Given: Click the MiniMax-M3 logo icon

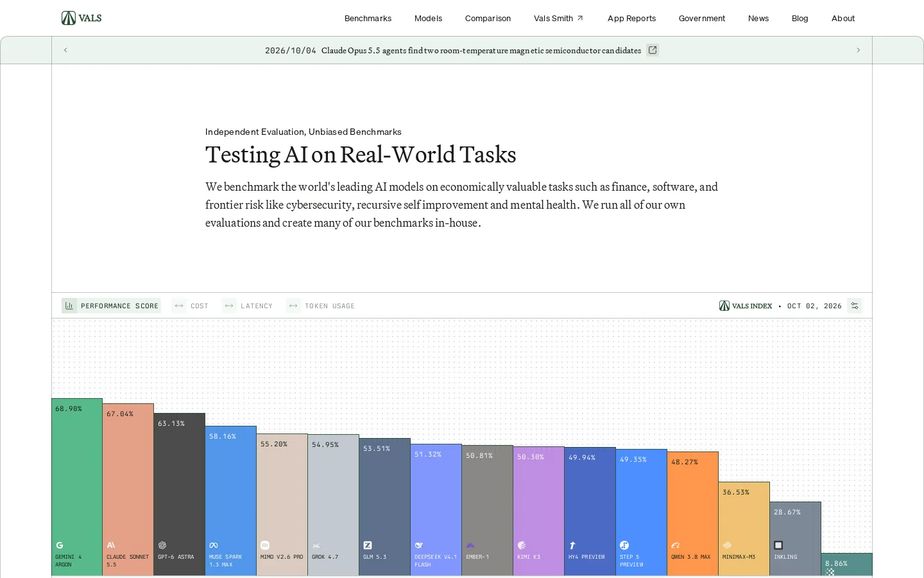Looking at the screenshot, I should point(727,545).
